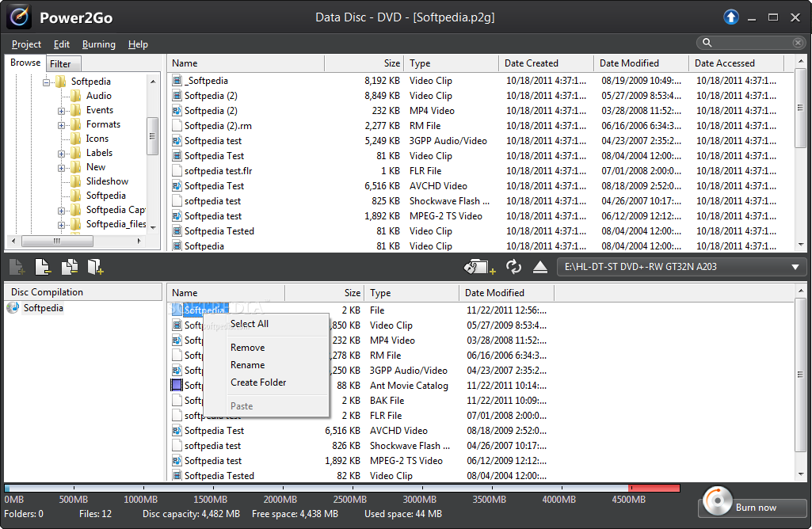The image size is (812, 529).
Task: Click the Power2Go logo icon
Action: pos(17,17)
